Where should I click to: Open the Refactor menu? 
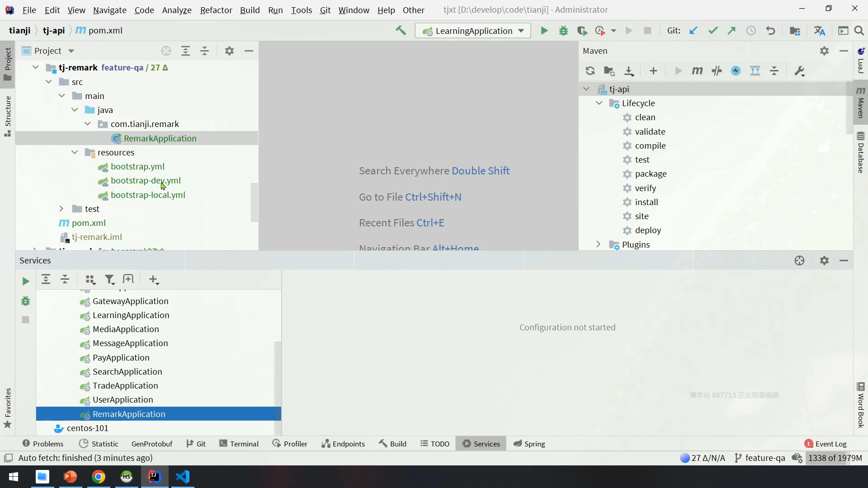pos(216,10)
